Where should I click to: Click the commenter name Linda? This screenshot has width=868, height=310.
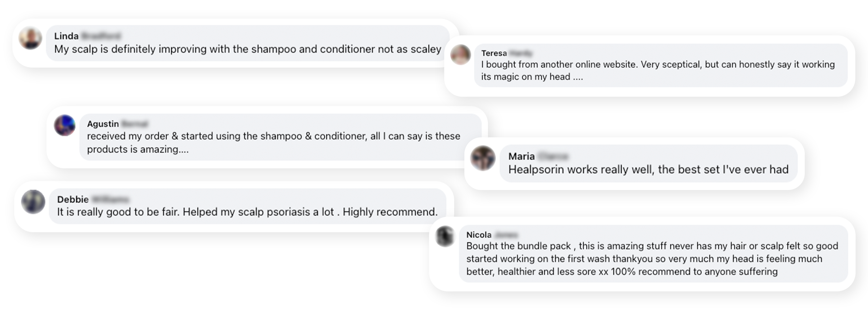click(66, 36)
